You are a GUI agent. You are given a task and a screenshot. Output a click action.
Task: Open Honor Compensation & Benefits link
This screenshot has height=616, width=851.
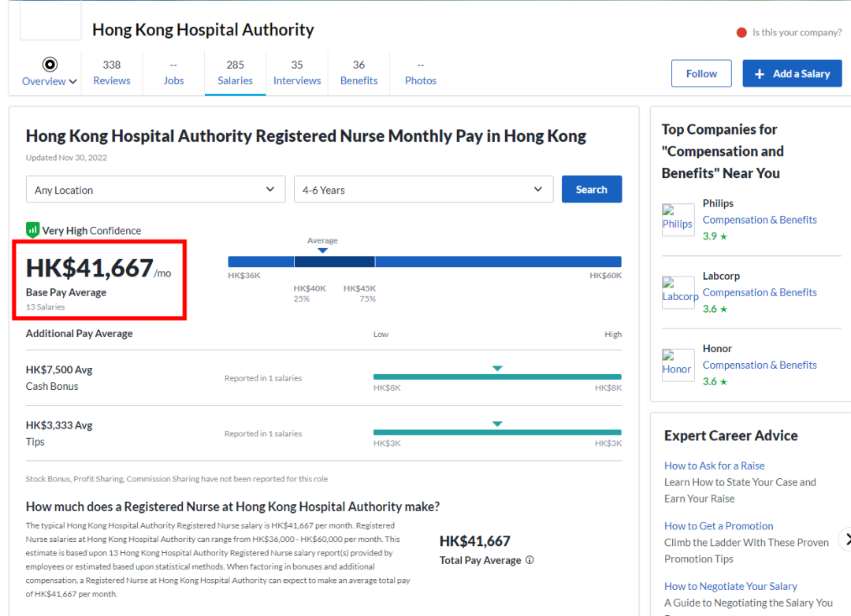pyautogui.click(x=760, y=366)
